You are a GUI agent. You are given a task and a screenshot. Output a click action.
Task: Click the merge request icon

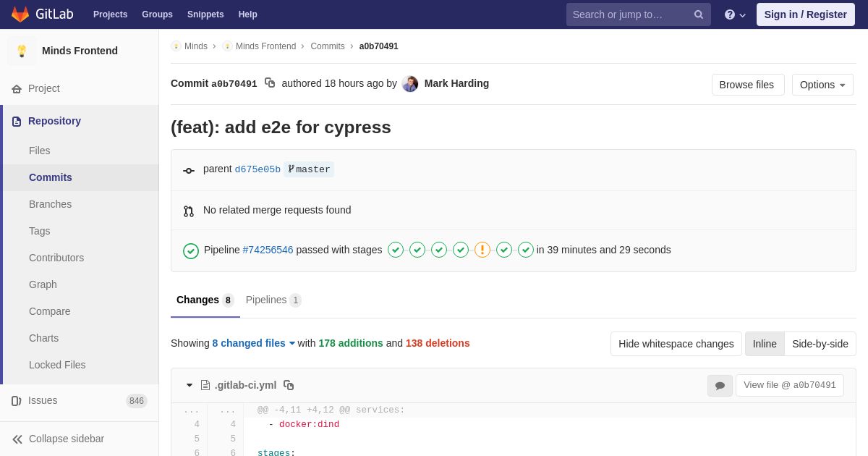click(x=189, y=211)
